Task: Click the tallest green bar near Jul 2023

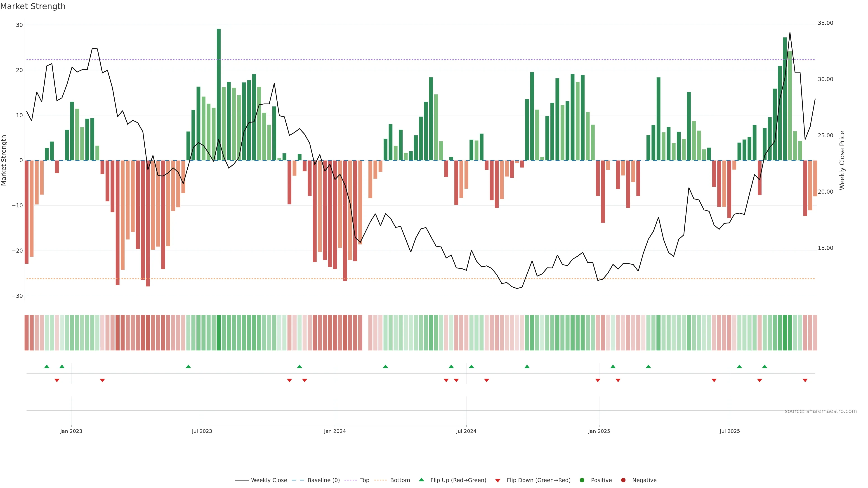Action: point(219,94)
